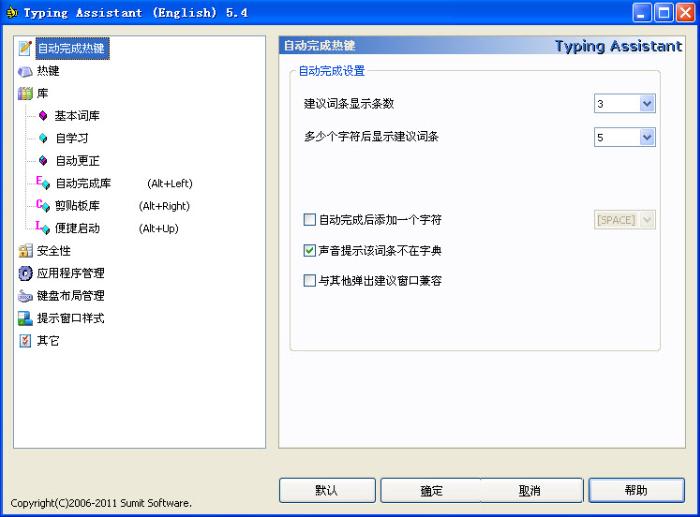Enable 与其他弹出建议窗口兼容 checkbox
The width and height of the screenshot is (700, 517).
(309, 280)
